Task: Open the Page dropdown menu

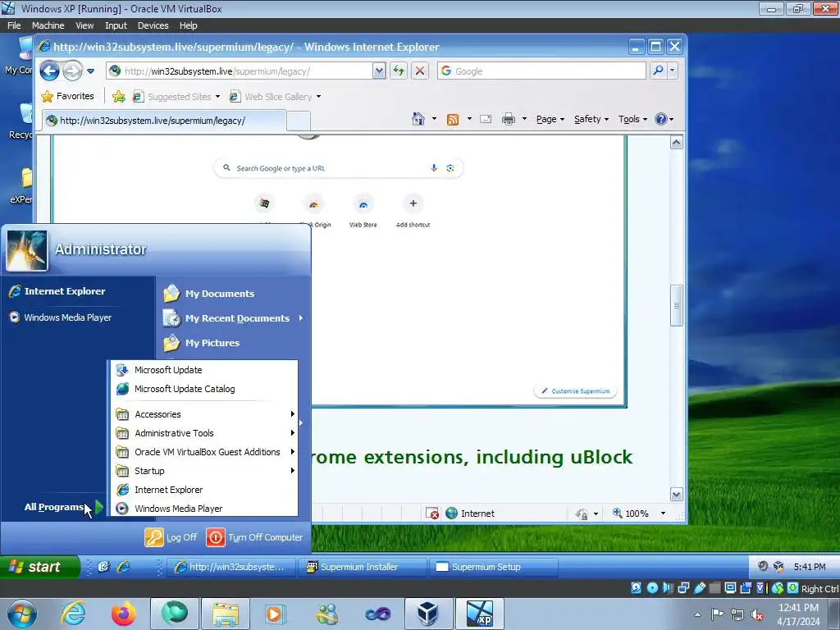Action: click(x=550, y=119)
